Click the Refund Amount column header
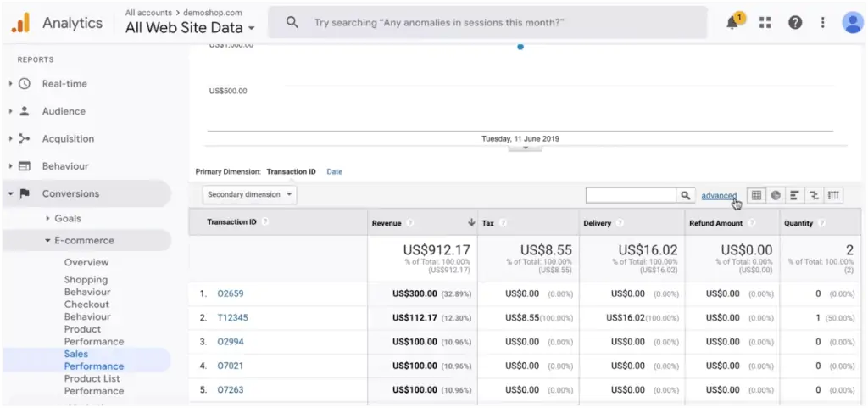 [x=715, y=223]
